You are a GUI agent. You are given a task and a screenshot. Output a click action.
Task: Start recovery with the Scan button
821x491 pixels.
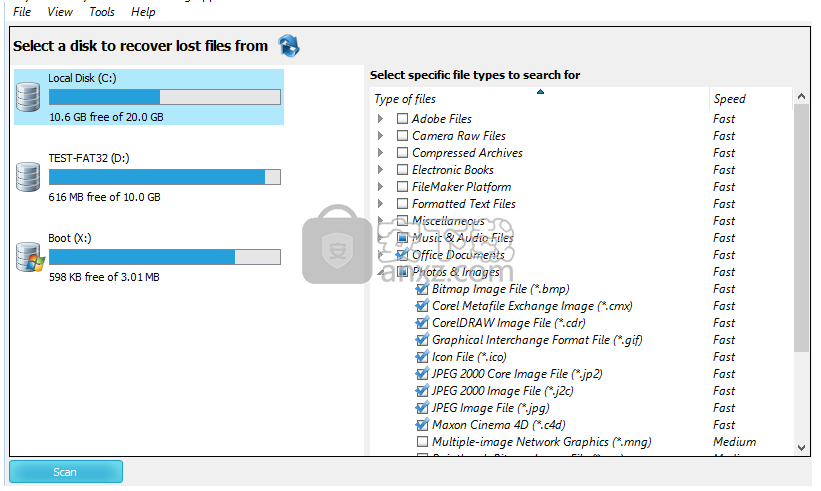point(66,472)
